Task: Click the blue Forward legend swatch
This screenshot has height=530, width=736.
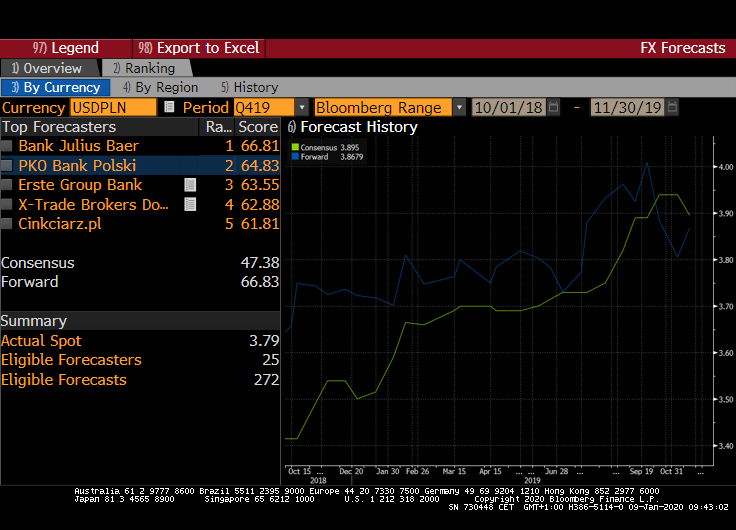Action: 294,157
